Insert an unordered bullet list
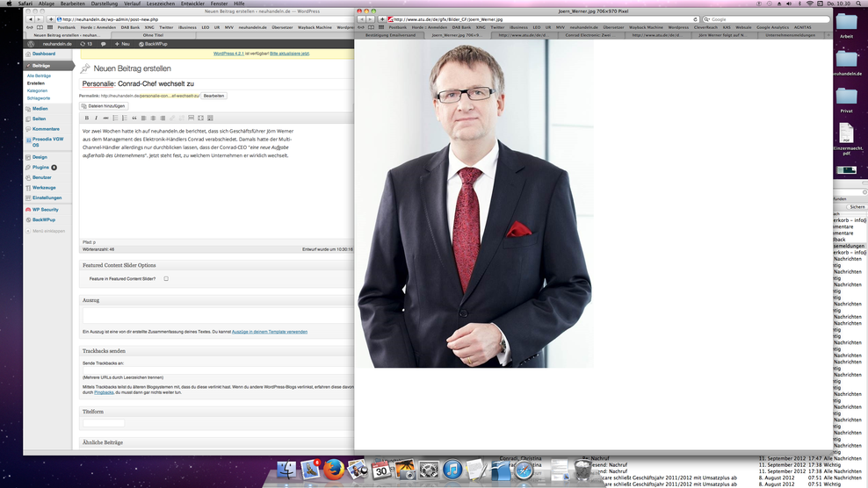 tap(115, 118)
